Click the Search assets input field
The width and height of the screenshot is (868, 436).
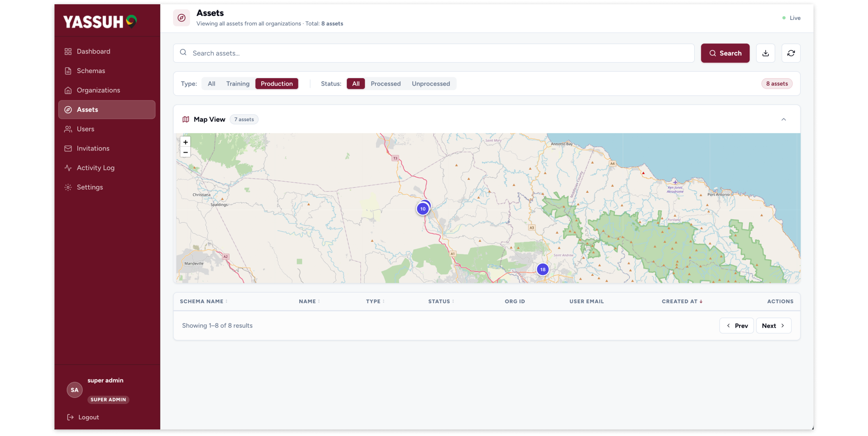point(434,53)
